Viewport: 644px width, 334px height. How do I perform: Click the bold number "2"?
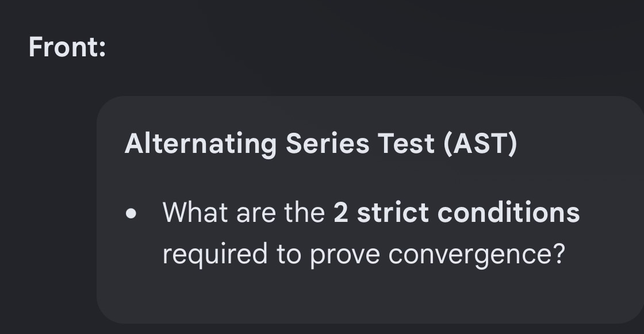pyautogui.click(x=340, y=212)
